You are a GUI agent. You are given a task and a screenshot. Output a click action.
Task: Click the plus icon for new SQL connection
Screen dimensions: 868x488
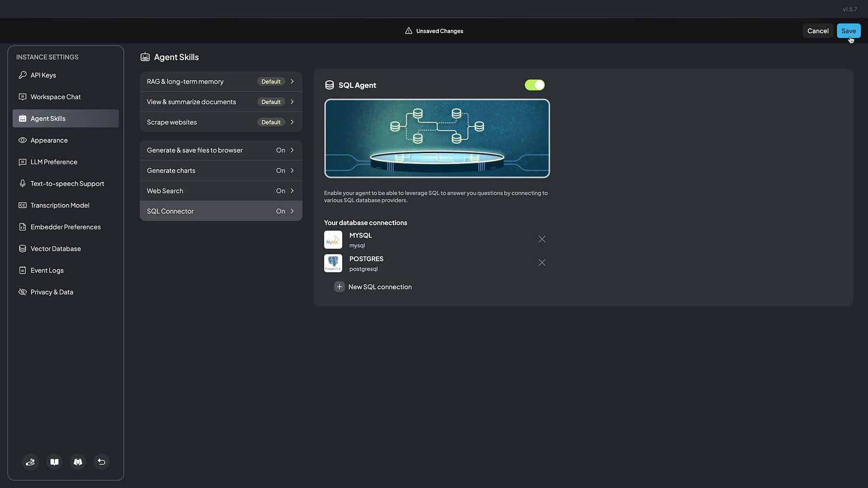(x=339, y=287)
